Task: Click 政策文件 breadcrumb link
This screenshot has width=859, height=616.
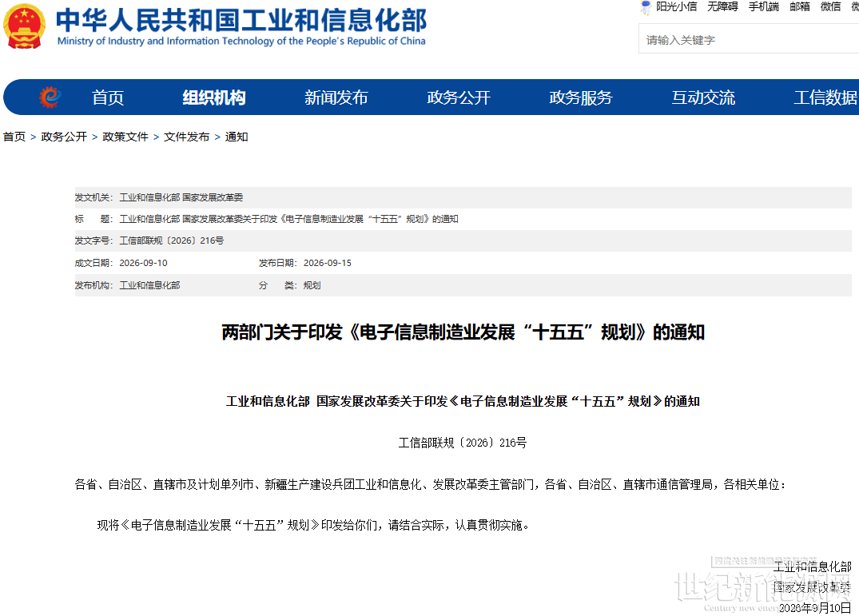Action: [125, 137]
